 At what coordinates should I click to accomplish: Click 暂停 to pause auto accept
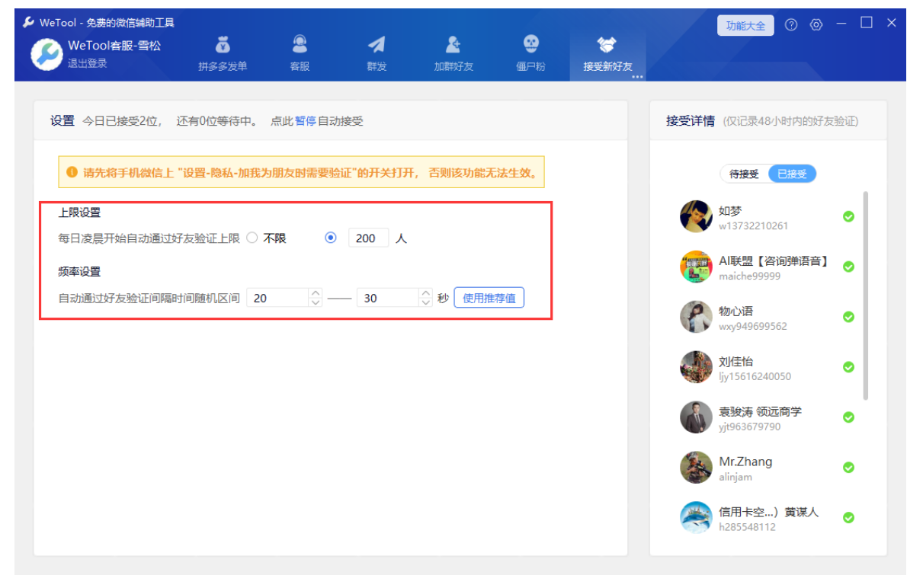(306, 121)
